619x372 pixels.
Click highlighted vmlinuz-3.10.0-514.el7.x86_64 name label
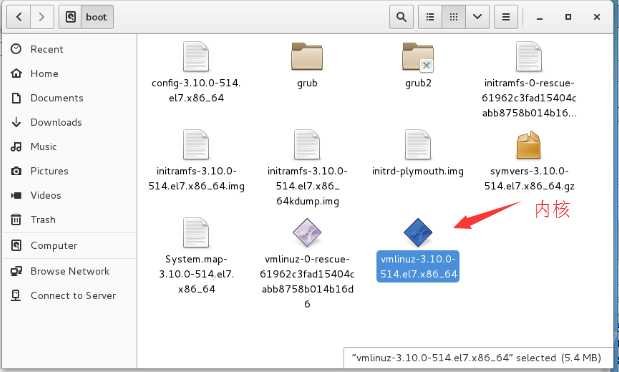point(418,267)
